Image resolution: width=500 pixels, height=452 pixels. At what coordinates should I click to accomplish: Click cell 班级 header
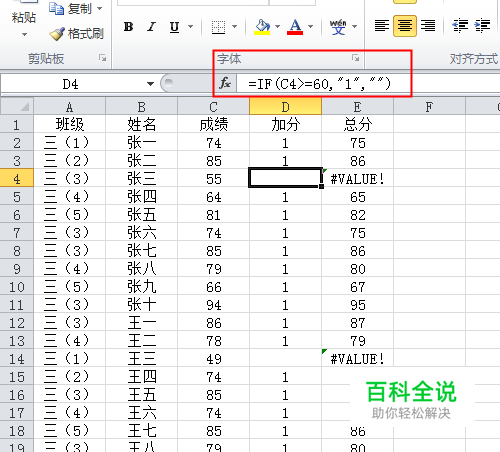pos(69,124)
